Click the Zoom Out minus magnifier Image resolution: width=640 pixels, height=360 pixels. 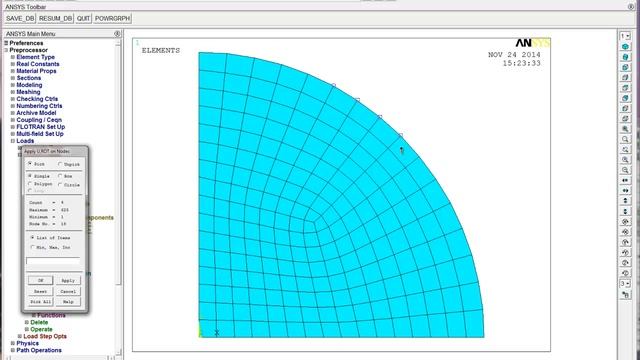pos(625,170)
